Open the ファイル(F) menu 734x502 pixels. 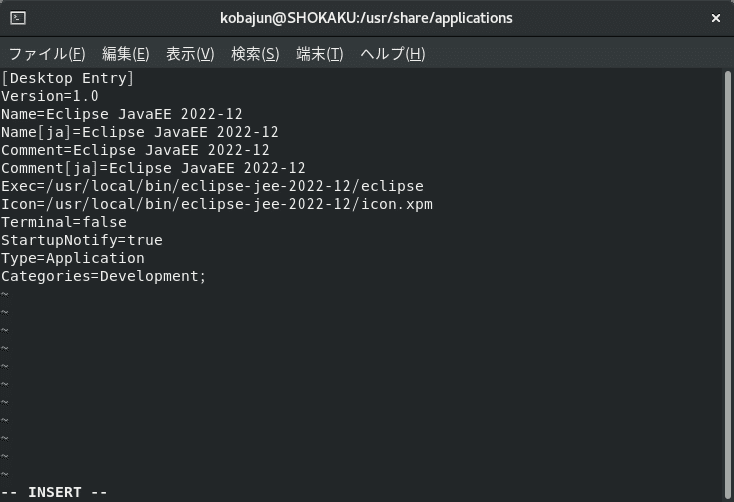pyautogui.click(x=47, y=54)
